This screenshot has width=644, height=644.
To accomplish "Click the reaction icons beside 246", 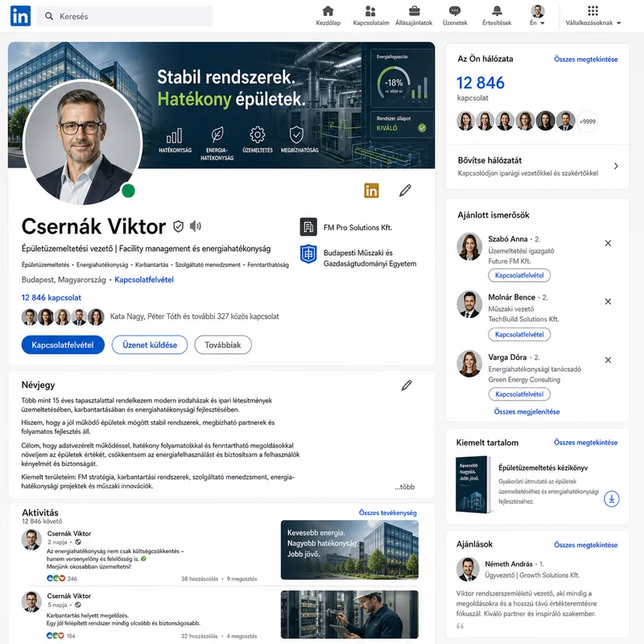I will coord(56,578).
